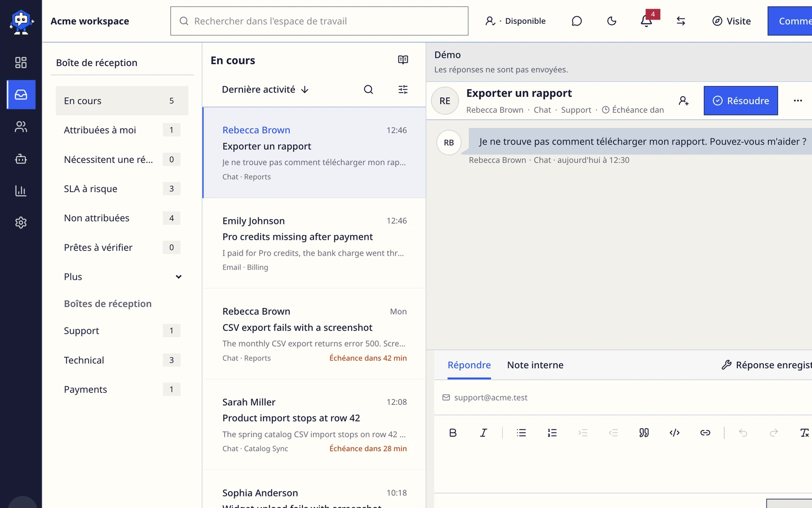812x508 pixels.
Task: Open the reports bar chart icon
Action: pos(21,191)
